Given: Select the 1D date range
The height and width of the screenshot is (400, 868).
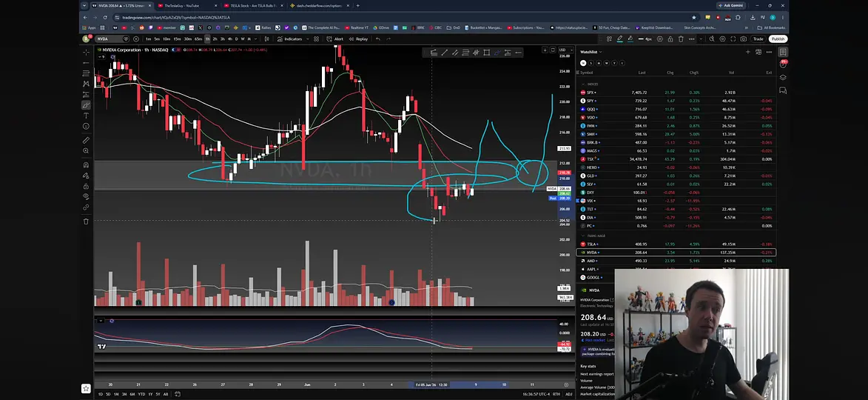Looking at the screenshot, I should [x=100, y=394].
